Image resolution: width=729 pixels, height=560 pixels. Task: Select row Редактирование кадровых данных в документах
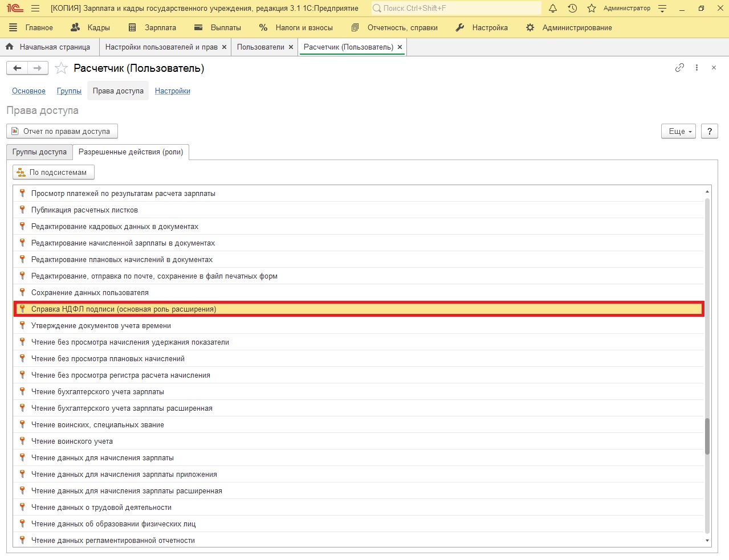[x=359, y=226]
